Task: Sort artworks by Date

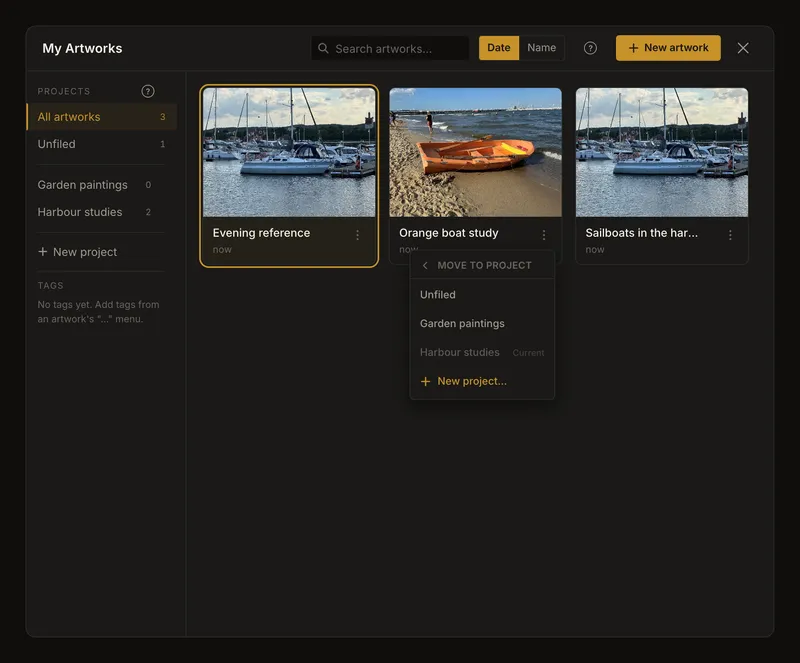Action: pos(498,48)
